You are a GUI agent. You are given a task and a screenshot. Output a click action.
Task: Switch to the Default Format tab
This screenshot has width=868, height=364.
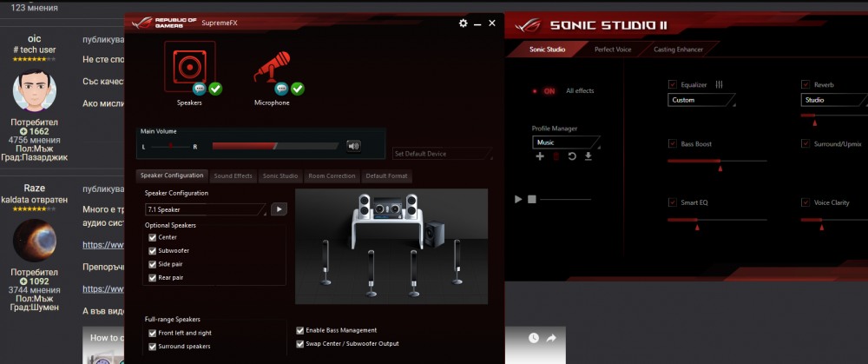(387, 175)
